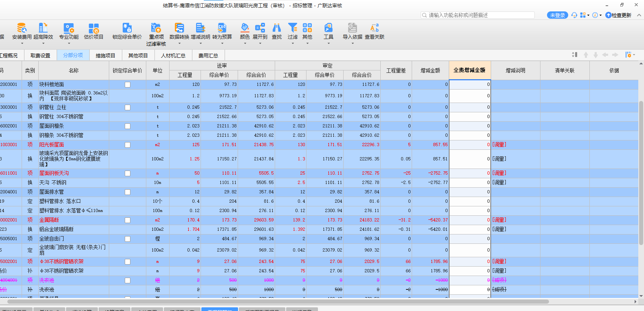Expand the 数据转换 dropdown arrow
The width and height of the screenshot is (644, 311).
point(179,43)
